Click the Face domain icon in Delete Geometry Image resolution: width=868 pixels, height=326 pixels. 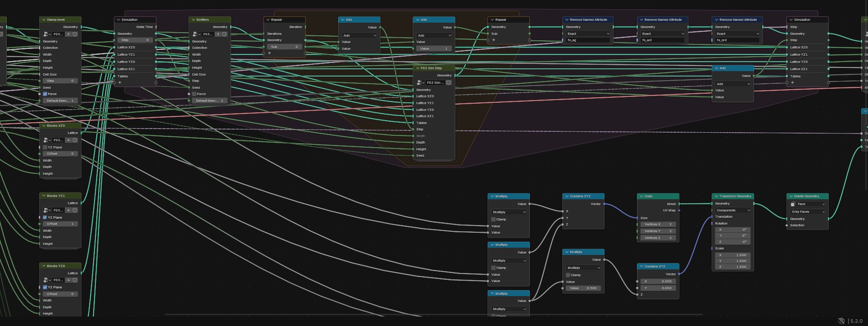click(793, 204)
